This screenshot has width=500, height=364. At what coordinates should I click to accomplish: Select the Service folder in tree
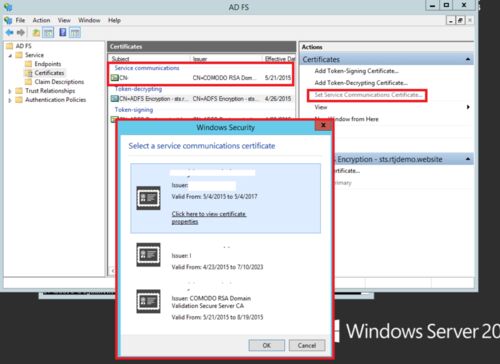coord(34,55)
